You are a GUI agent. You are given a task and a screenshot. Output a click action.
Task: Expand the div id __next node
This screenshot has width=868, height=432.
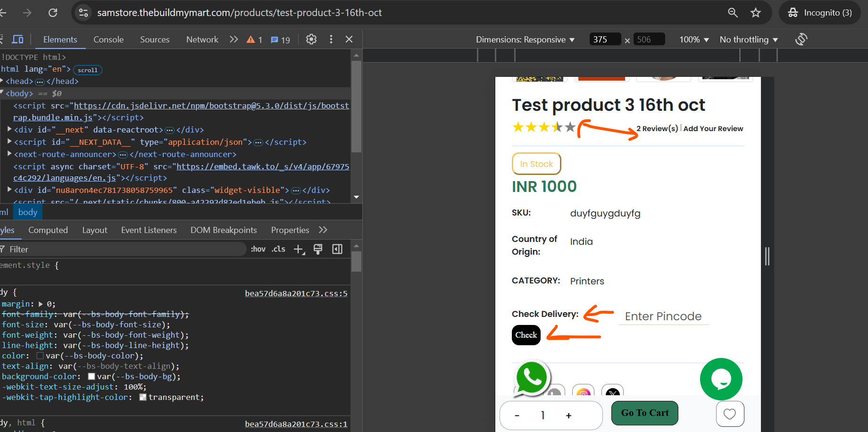[9, 129]
